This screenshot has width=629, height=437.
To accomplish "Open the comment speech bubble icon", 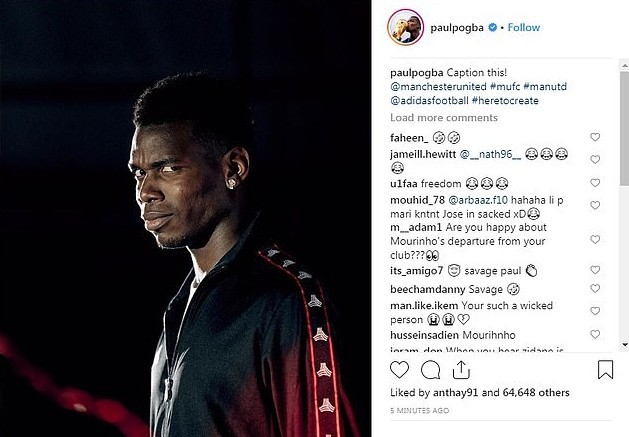I will (430, 370).
